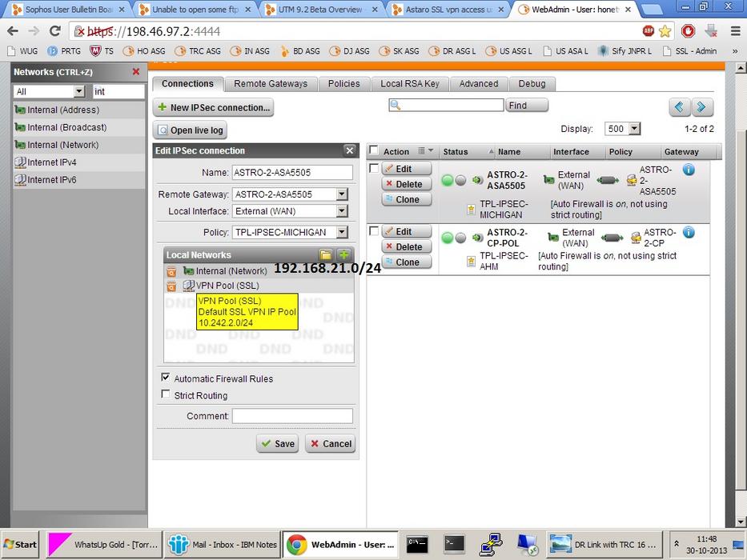This screenshot has width=747, height=560.
Task: Remove VPN Pool (SSL) using its trash icon
Action: (x=171, y=286)
